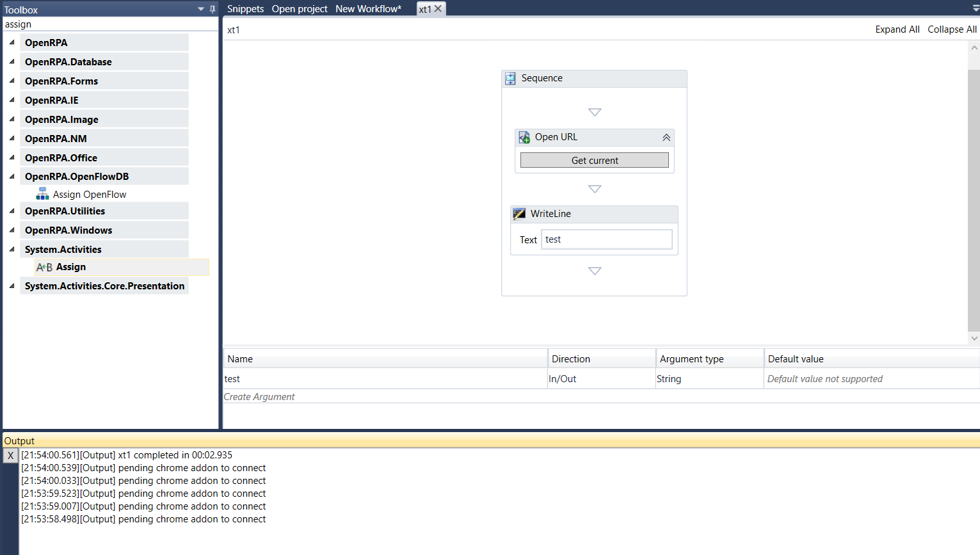Viewport: 980px width, 555px height.
Task: Select the Assign OpenFlow icon in toolbox
Action: [x=42, y=194]
